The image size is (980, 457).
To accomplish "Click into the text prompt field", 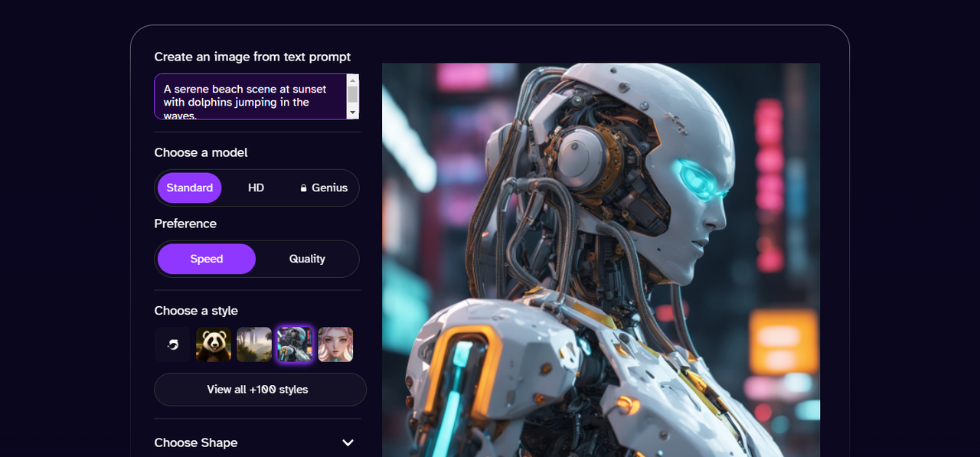I will click(250, 96).
